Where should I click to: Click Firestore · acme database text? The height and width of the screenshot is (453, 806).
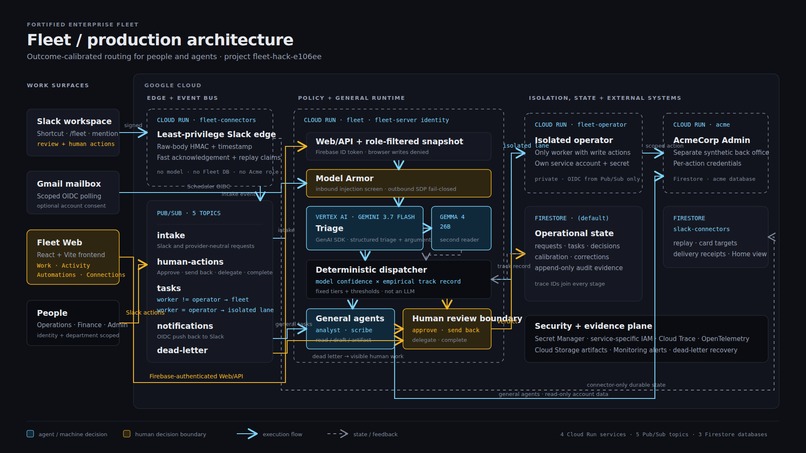[x=715, y=179]
